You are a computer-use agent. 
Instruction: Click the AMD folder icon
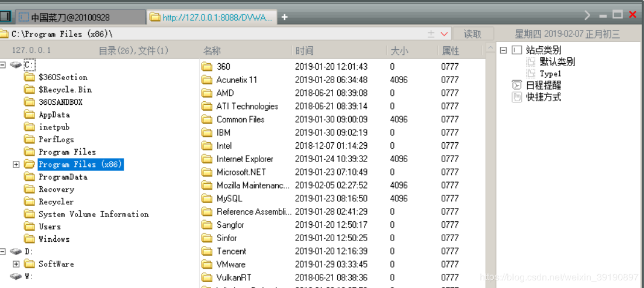pos(207,93)
